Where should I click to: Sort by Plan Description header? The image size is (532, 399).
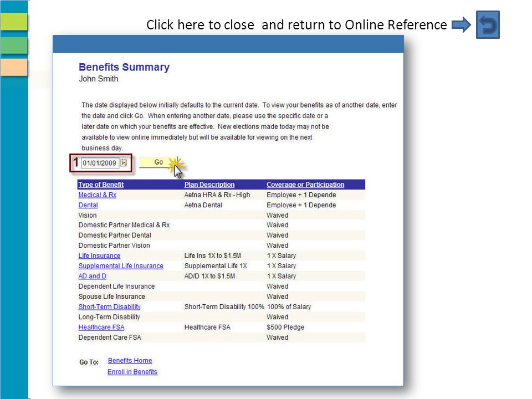(209, 185)
